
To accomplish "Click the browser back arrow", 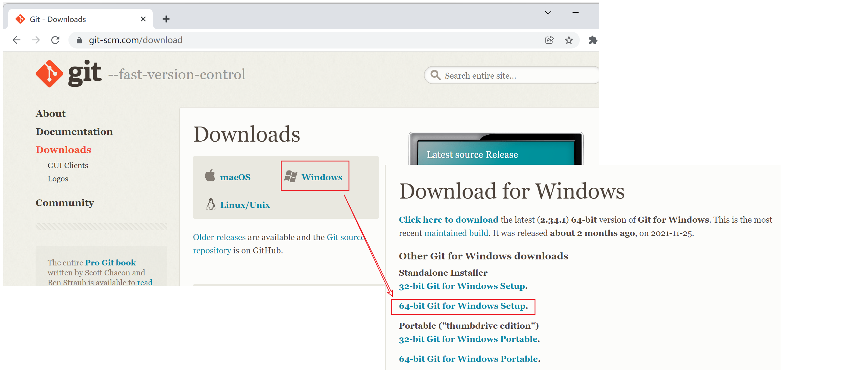I will (x=17, y=40).
